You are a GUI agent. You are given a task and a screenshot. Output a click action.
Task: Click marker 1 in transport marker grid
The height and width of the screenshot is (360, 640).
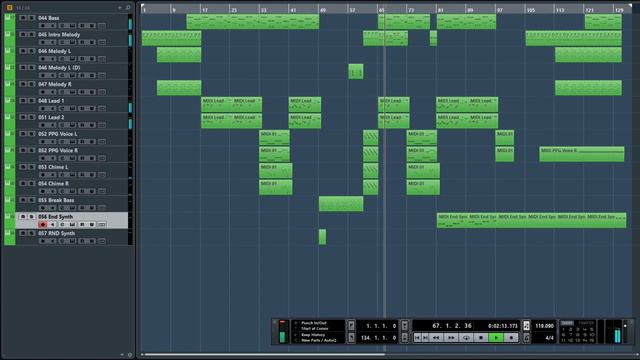[564, 329]
